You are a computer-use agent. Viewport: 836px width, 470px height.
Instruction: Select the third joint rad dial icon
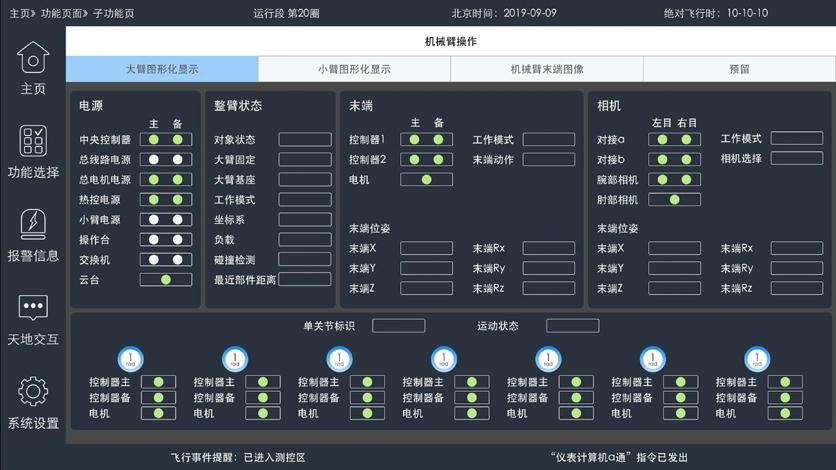pos(340,359)
